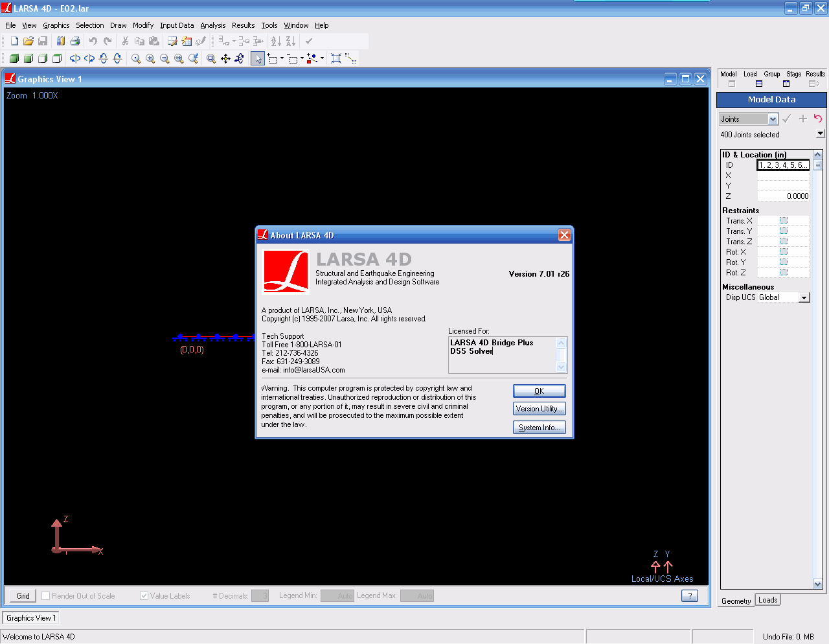Screen dimensions: 829x644
Task: Close the About LARSA 4D dialog
Action: click(x=564, y=235)
